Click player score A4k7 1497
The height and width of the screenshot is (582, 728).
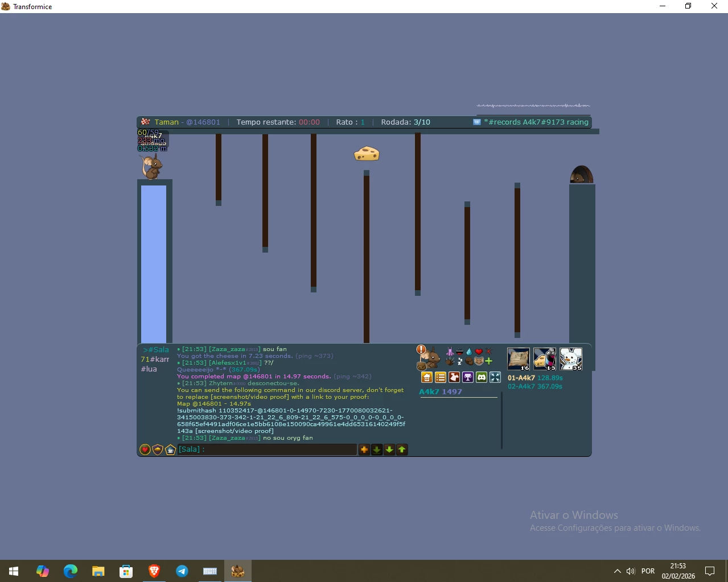click(441, 392)
